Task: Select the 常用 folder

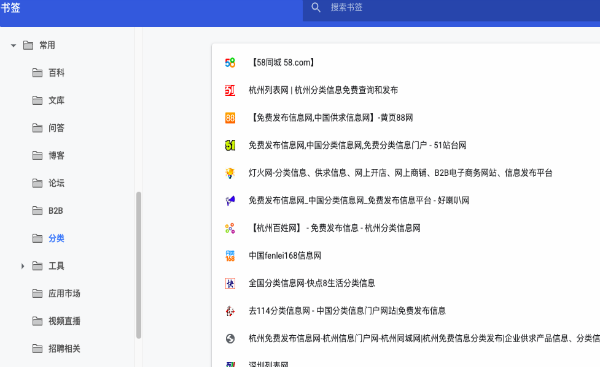Action: point(47,45)
